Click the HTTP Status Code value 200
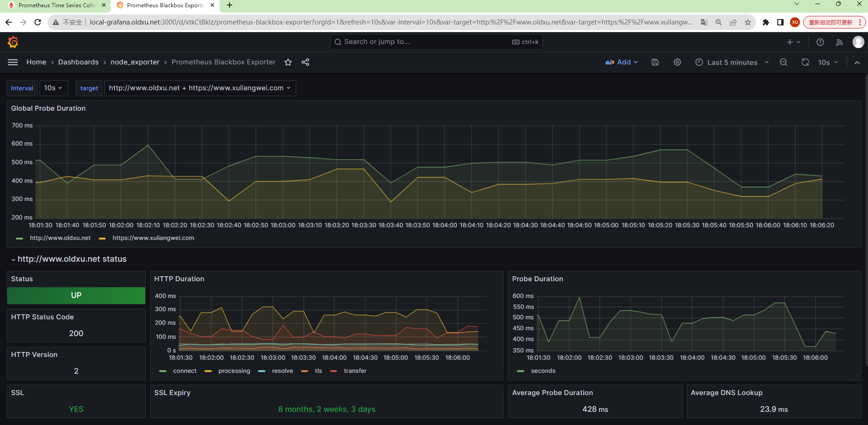The image size is (868, 425). coord(76,333)
